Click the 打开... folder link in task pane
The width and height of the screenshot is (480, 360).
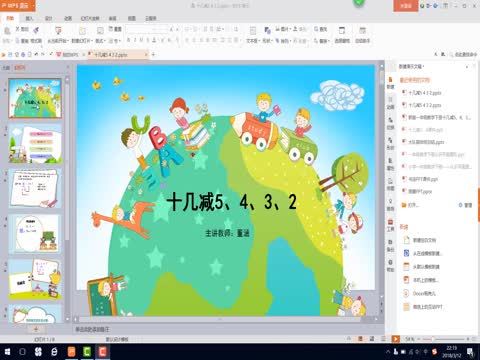coord(410,205)
